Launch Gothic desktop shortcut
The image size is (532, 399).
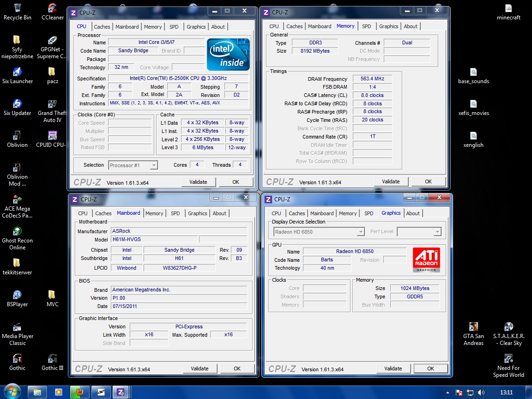[17, 363]
